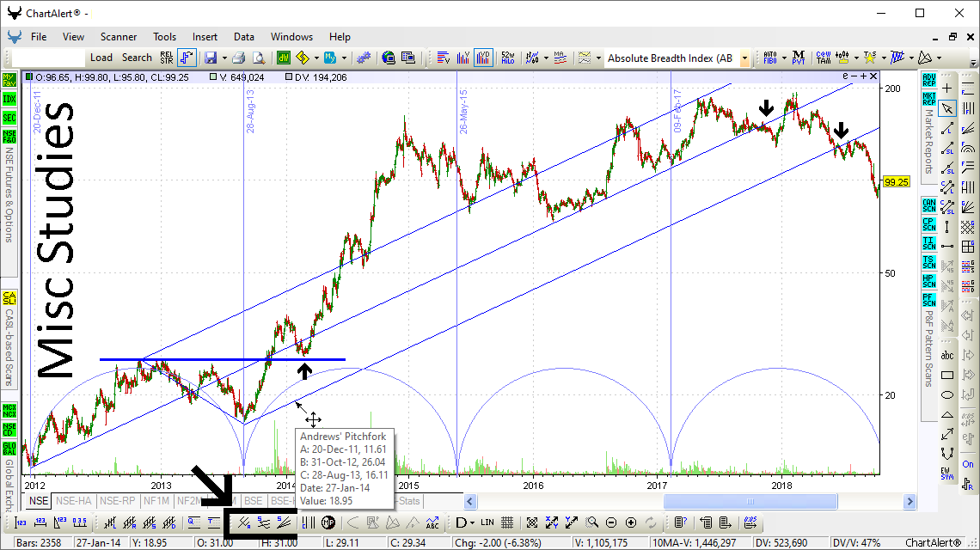980x550 pixels.
Task: Toggle the DV delivery volume checkbox
Action: (x=288, y=77)
